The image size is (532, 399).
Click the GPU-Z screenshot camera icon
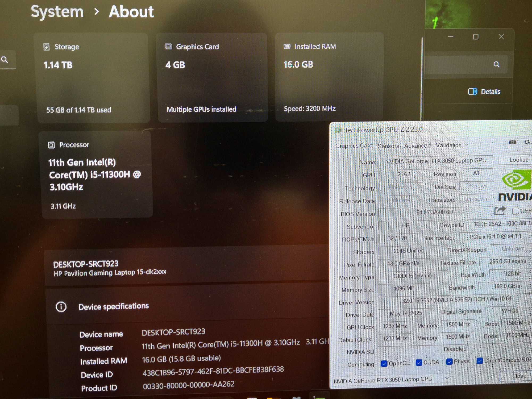pyautogui.click(x=512, y=142)
